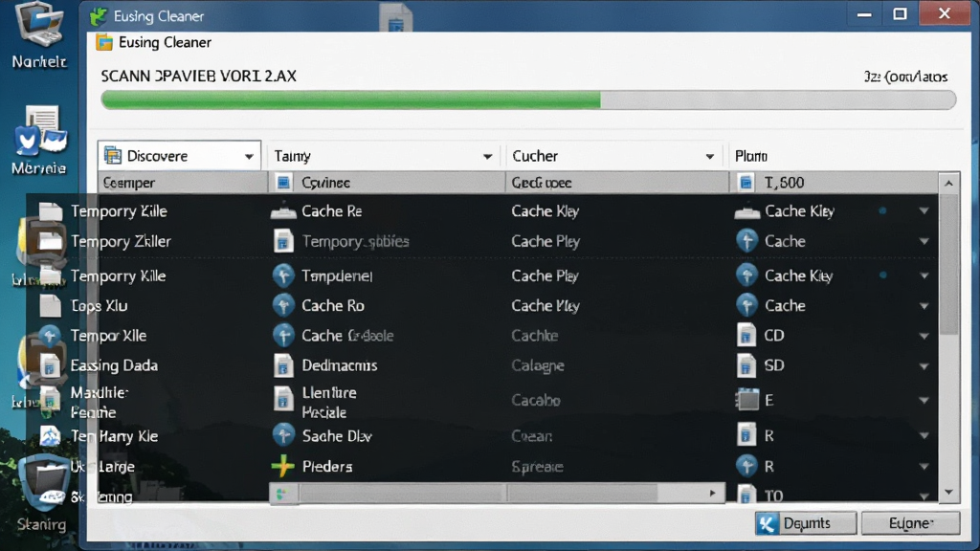Click the Cpvinee header icon
This screenshot has height=551, width=980.
[x=283, y=183]
